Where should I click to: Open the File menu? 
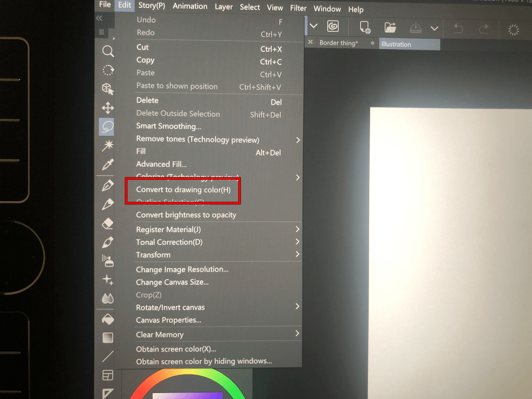[x=105, y=4]
